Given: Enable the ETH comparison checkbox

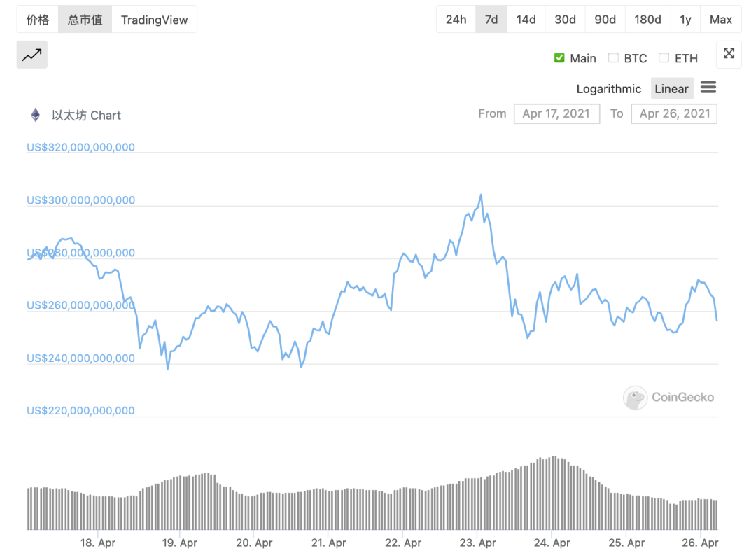Looking at the screenshot, I should pos(664,58).
